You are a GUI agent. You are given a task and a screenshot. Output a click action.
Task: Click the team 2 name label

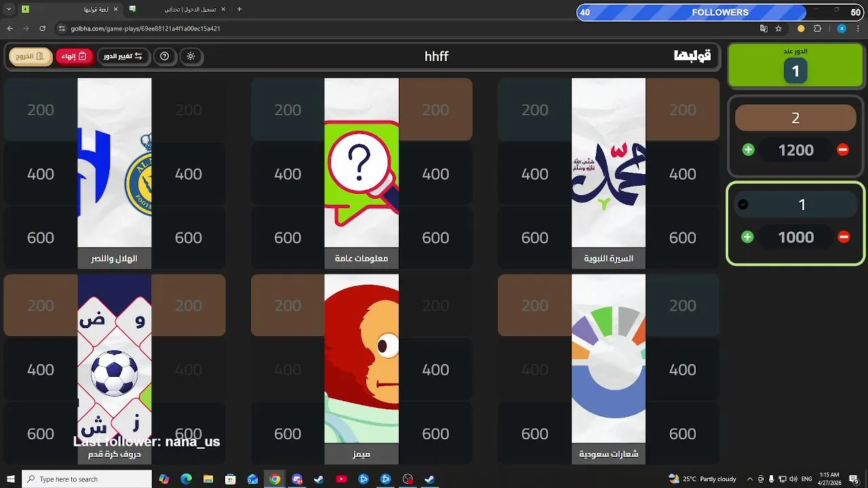pos(795,118)
